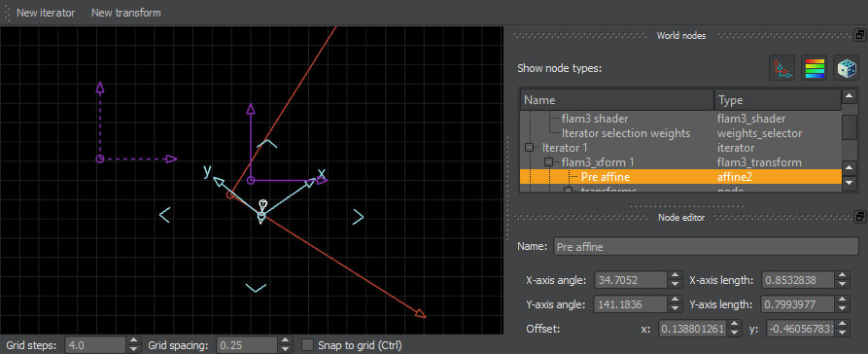Open the New iterator menu item
The image size is (868, 354).
coord(46,13)
